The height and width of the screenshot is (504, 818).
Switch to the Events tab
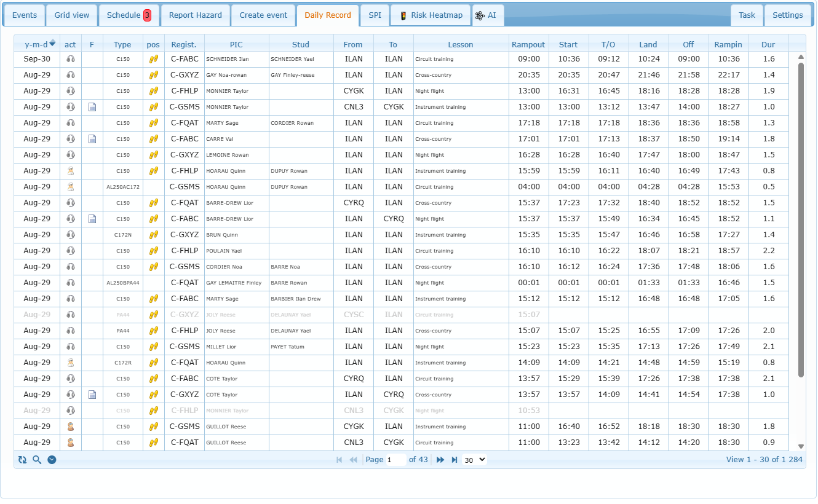tap(24, 15)
